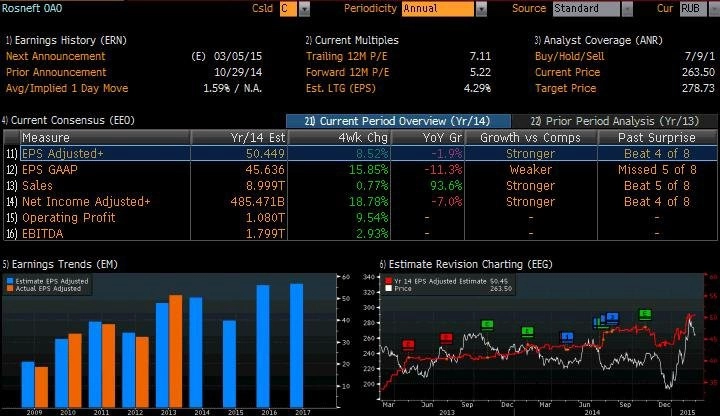Click the Measure column header

(105, 138)
